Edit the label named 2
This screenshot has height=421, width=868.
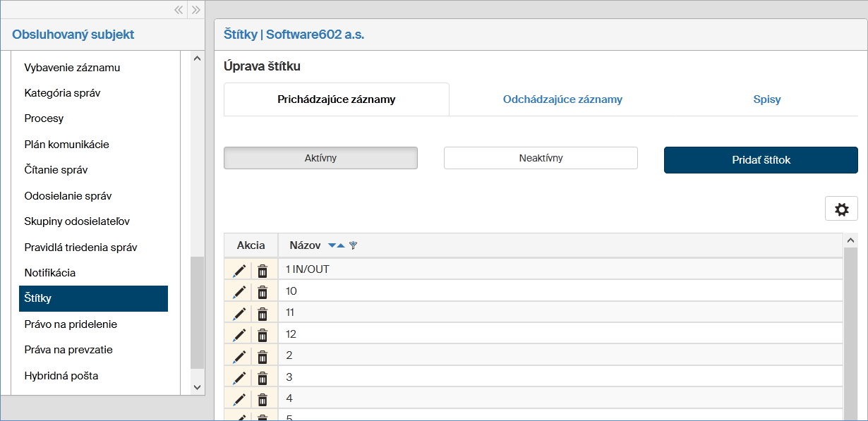(239, 356)
